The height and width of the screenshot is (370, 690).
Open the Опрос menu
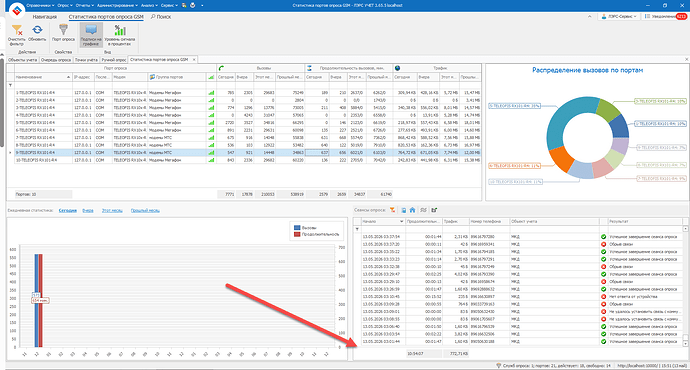pyautogui.click(x=65, y=5)
